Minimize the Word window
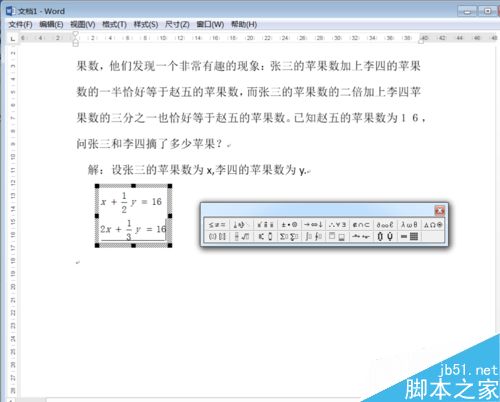Screen dimensions: 500x402 [x=467, y=11]
